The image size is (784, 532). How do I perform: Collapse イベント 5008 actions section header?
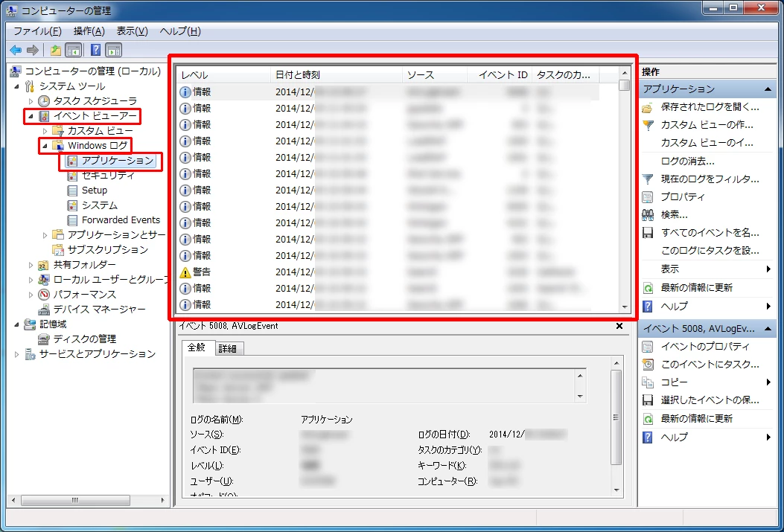(707, 328)
